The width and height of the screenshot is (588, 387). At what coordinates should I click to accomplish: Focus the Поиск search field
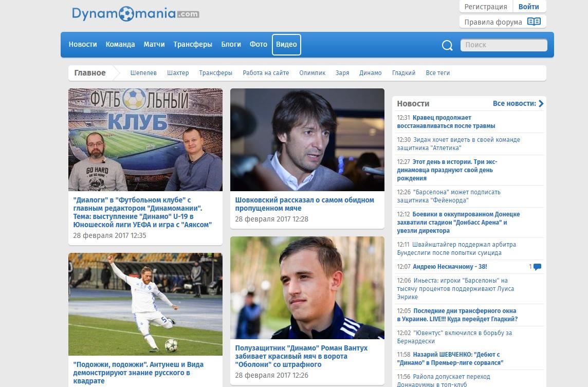point(504,45)
